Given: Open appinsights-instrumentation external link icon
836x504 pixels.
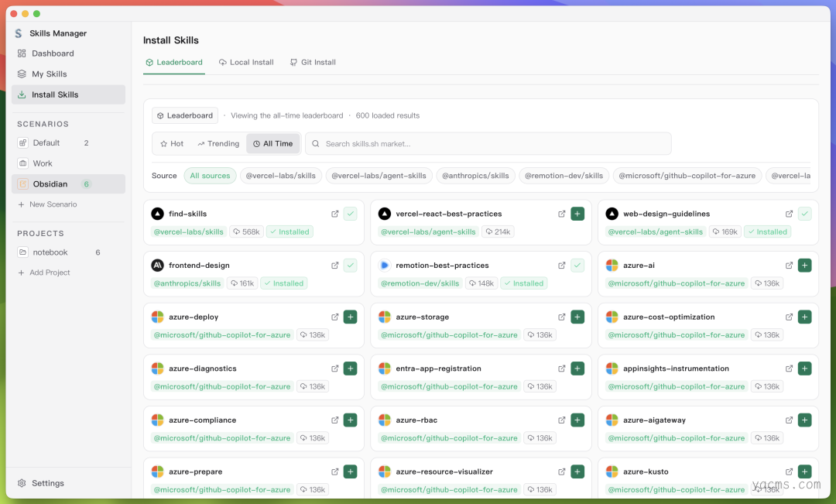Looking at the screenshot, I should point(789,369).
